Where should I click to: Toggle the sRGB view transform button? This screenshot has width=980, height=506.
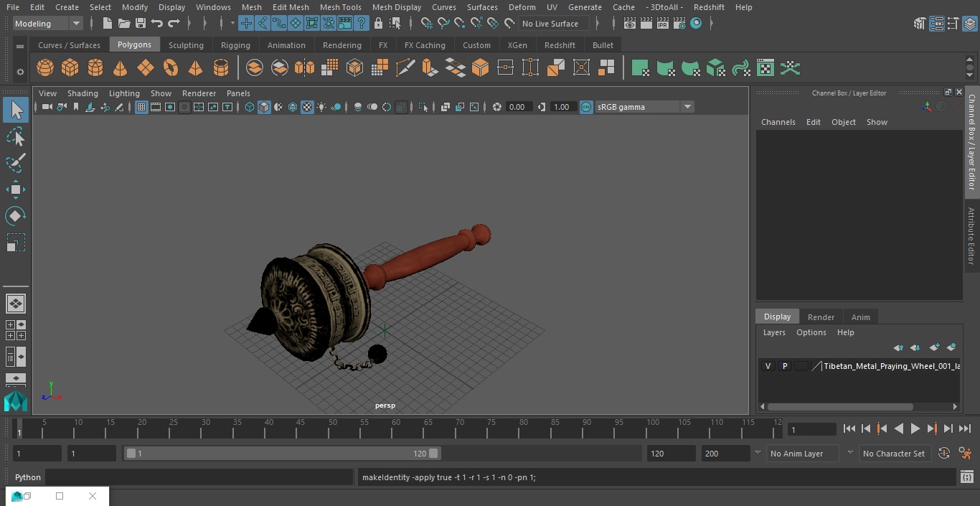click(586, 107)
